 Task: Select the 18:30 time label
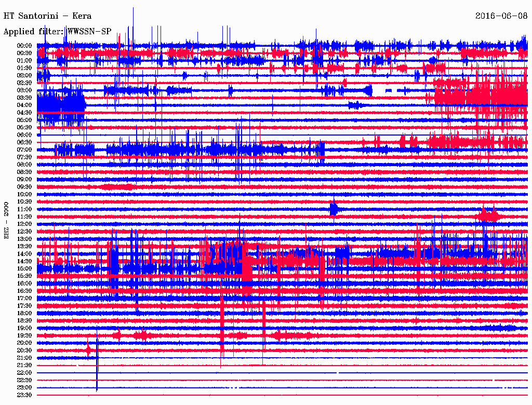coord(24,320)
